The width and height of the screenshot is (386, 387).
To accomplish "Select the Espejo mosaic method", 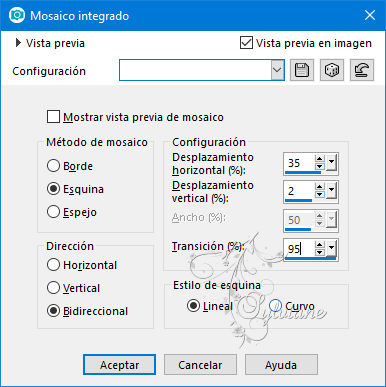I will (x=53, y=212).
